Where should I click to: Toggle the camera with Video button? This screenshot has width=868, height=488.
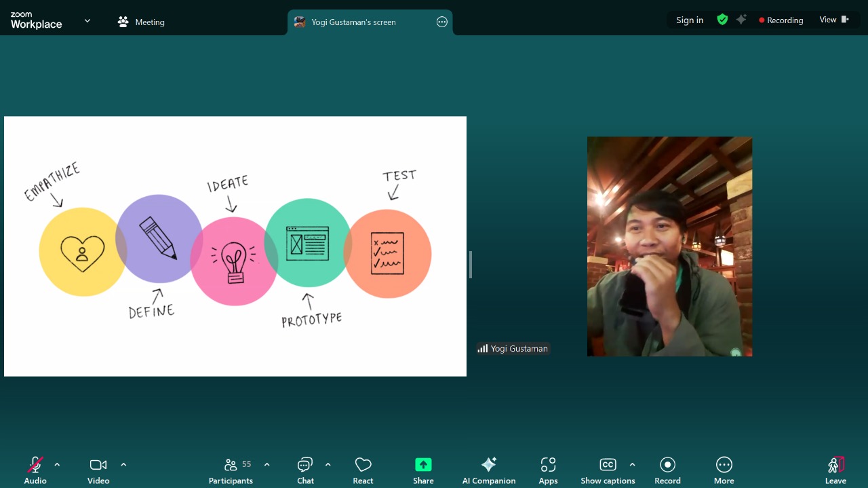(98, 470)
